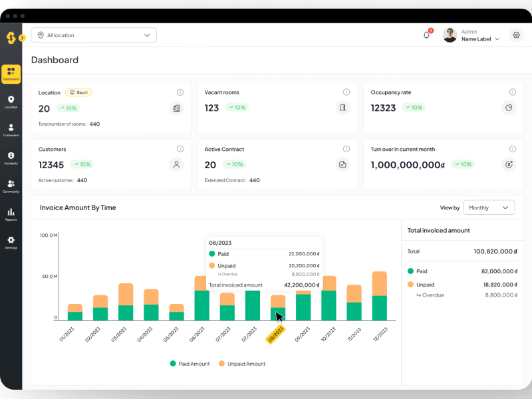The width and height of the screenshot is (532, 399).
Task: Click the admin profile avatar
Action: pos(450,35)
